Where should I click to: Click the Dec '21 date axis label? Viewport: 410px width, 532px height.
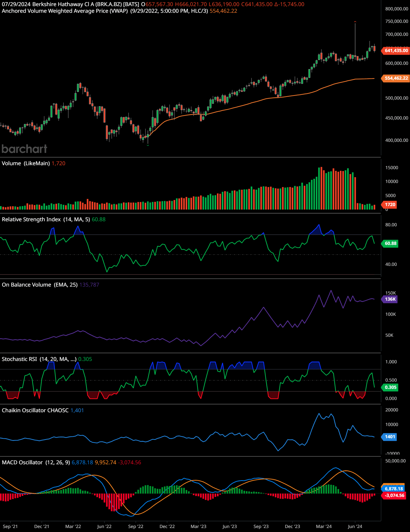pyautogui.click(x=42, y=526)
